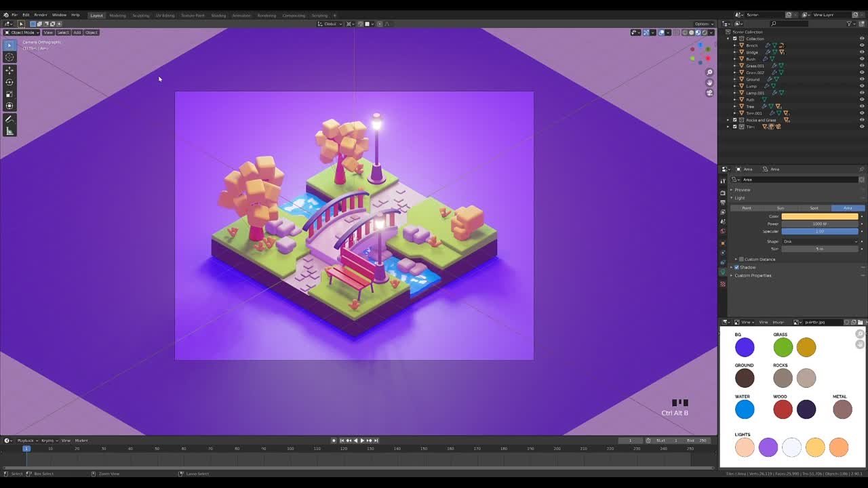Hide the Bench object with eye icon
This screenshot has width=868, height=488.
tap(862, 45)
